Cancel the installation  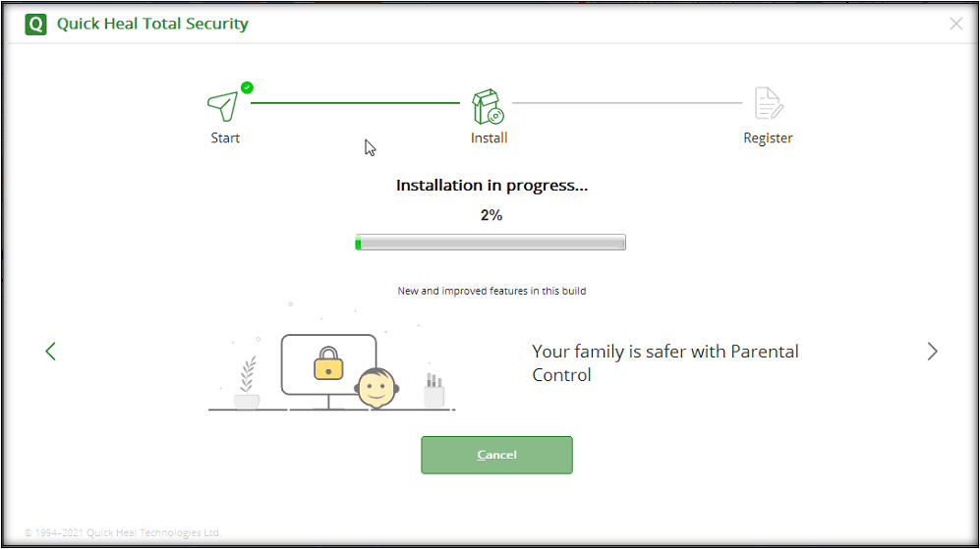click(496, 455)
